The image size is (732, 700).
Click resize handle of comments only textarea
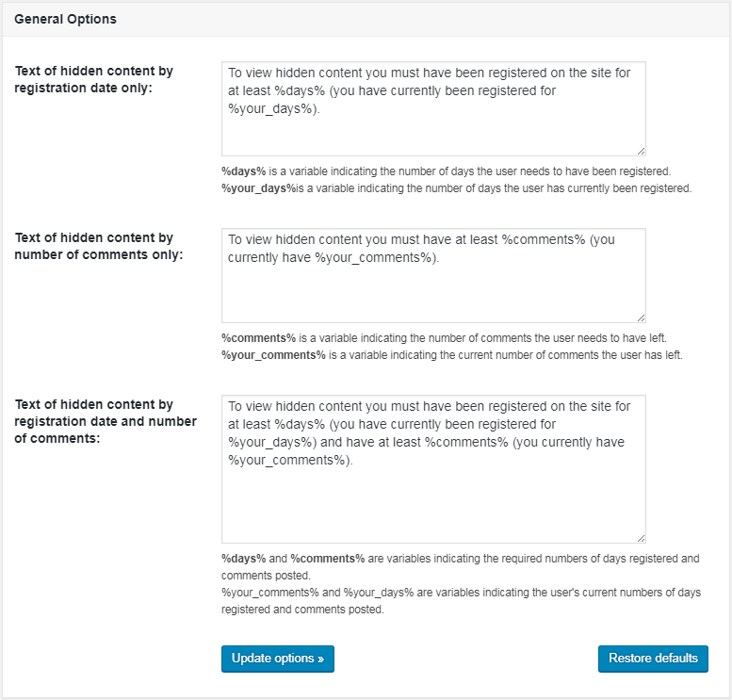pos(641,318)
